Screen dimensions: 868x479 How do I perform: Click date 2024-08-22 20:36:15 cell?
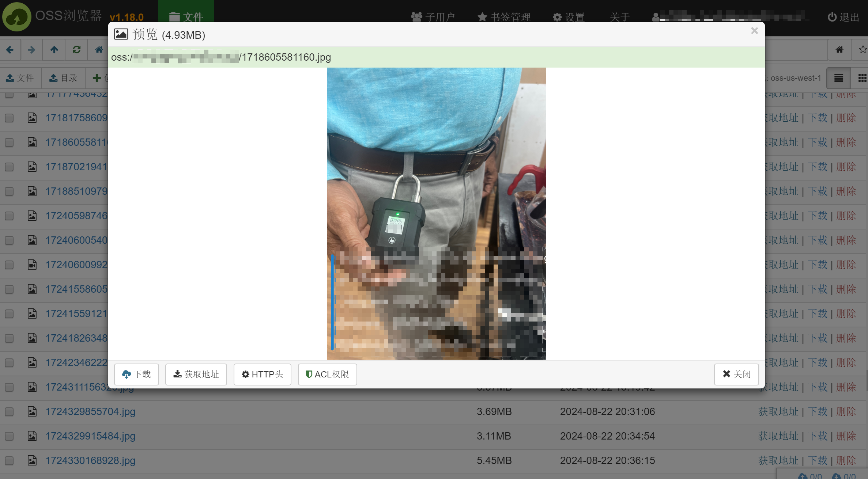tap(607, 460)
